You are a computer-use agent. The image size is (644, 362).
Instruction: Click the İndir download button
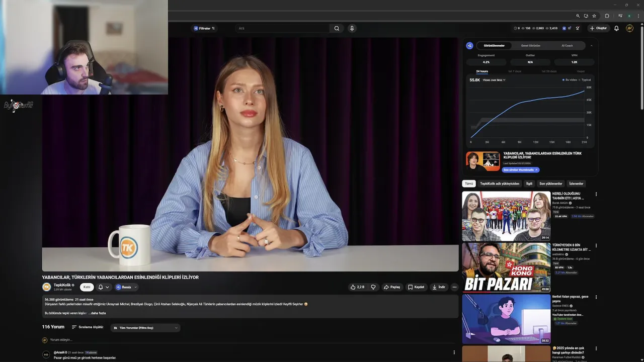(439, 287)
